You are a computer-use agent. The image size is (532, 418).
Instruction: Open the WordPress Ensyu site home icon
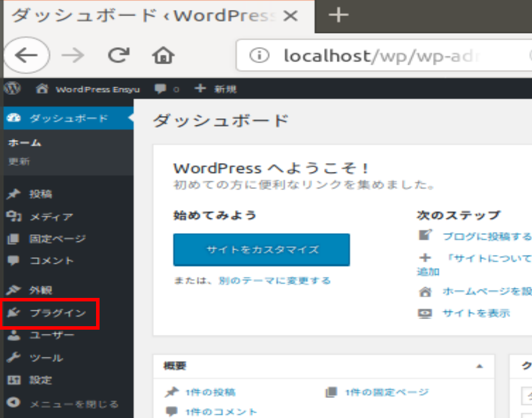click(42, 88)
